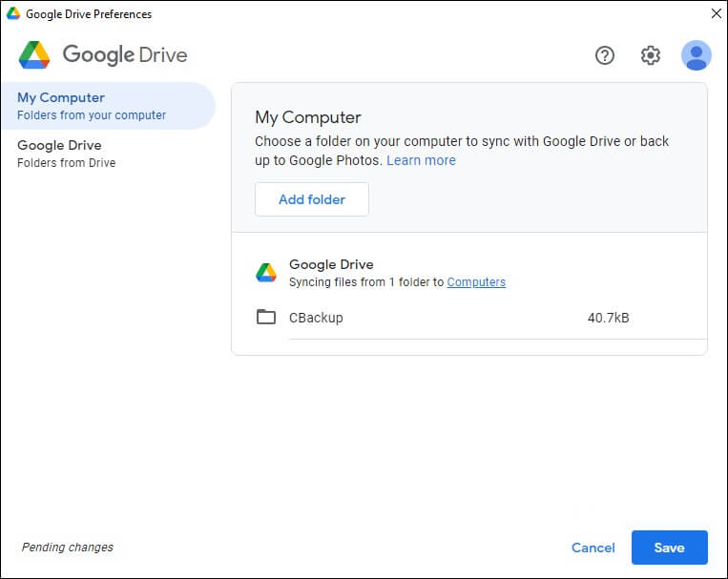Click the Google Drive logo in header
Image resolution: width=728 pixels, height=579 pixels.
click(x=34, y=54)
